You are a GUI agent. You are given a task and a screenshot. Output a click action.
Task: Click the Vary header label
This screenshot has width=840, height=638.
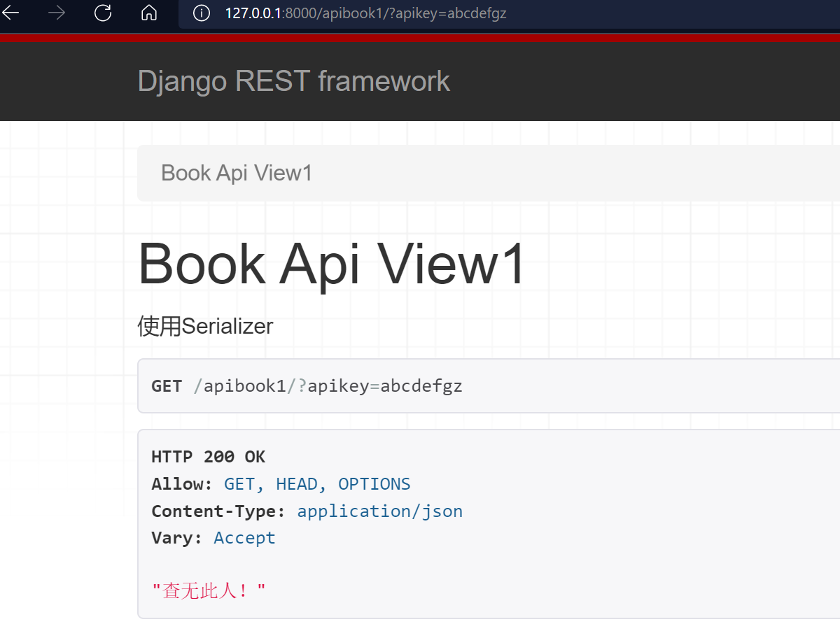tap(176, 538)
